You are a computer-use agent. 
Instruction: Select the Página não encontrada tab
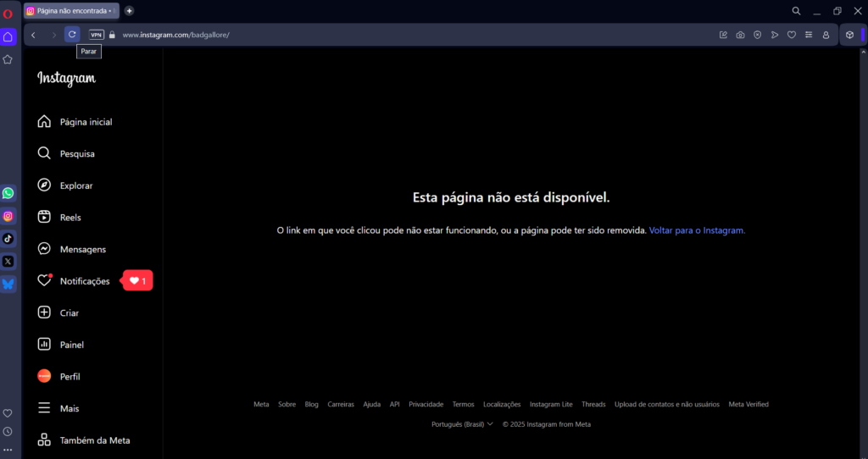[x=71, y=11]
